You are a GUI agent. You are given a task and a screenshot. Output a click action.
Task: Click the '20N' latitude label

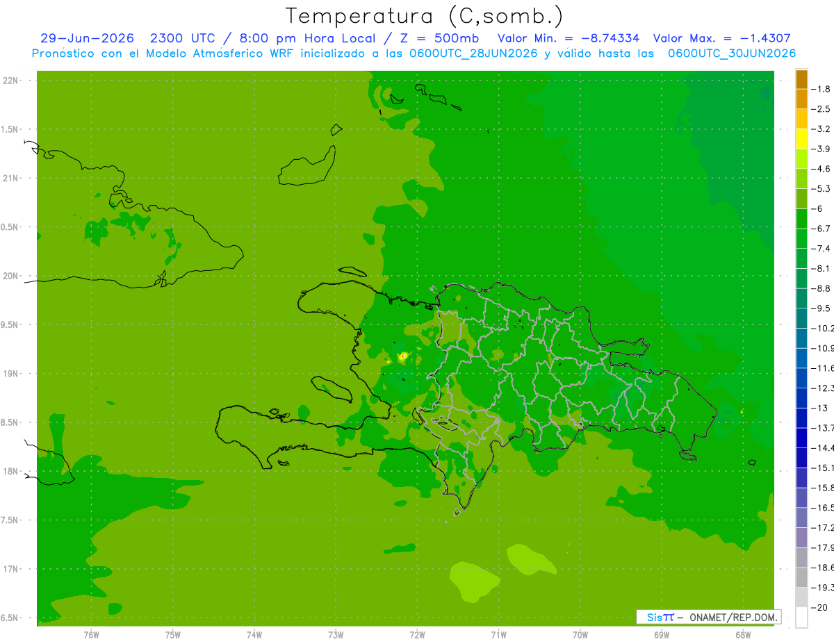11,276
